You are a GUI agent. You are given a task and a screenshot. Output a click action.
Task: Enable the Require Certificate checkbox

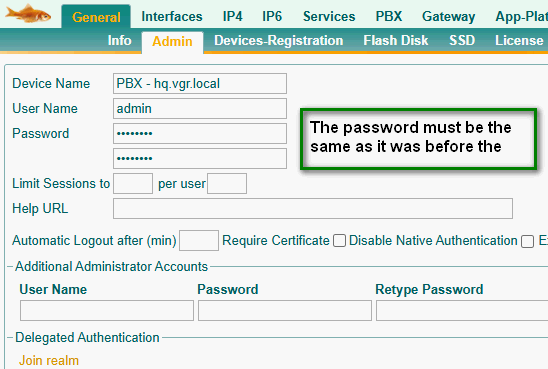click(x=339, y=241)
